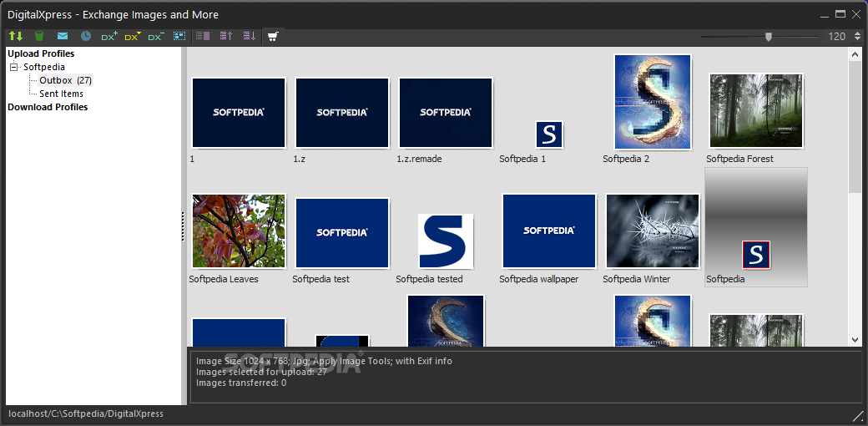Click the Softpedia Forest caption text

click(x=739, y=159)
